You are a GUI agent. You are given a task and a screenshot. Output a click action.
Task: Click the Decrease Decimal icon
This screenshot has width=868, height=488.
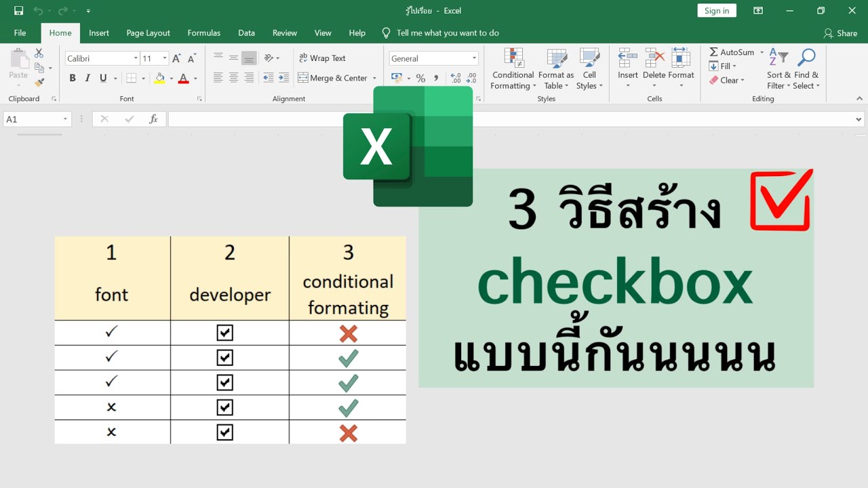tap(471, 78)
